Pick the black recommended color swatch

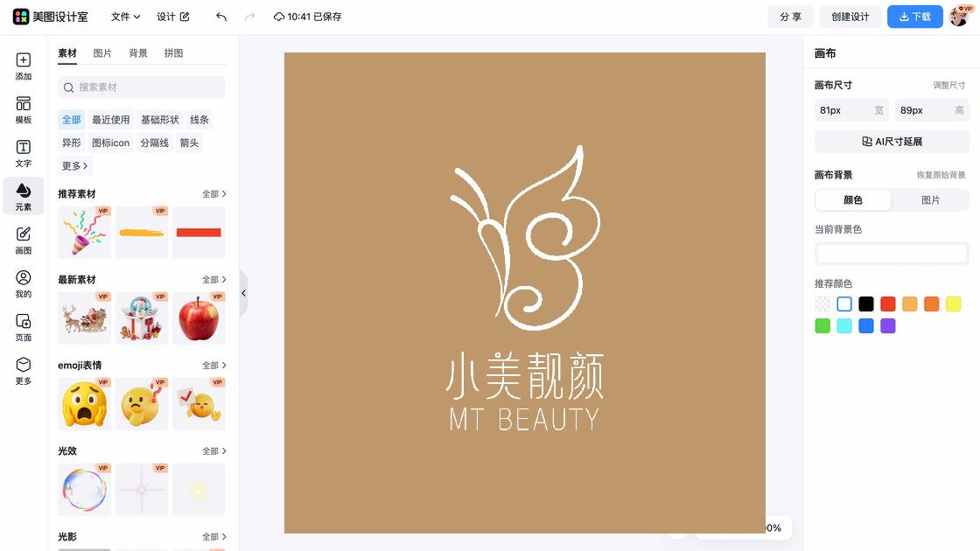pyautogui.click(x=866, y=304)
